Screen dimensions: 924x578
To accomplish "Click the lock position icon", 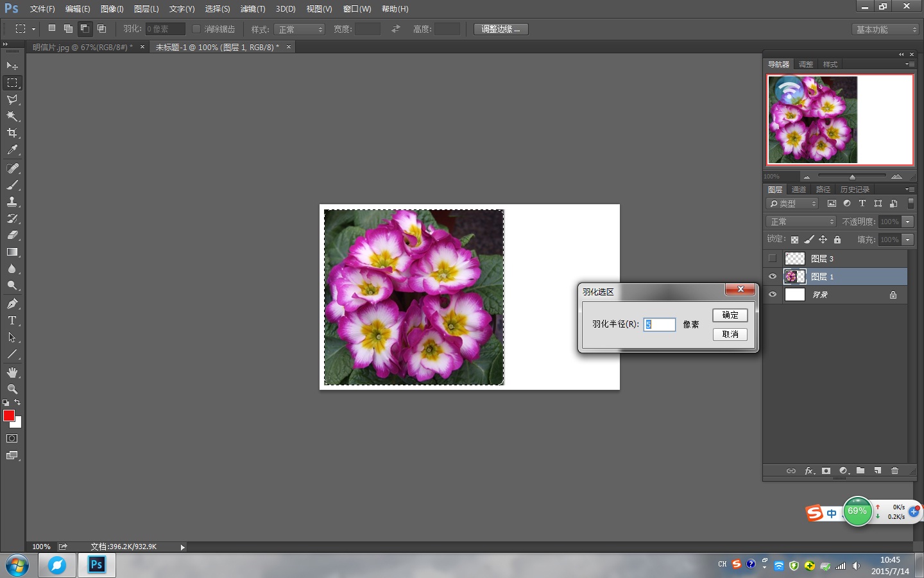I will pyautogui.click(x=823, y=240).
